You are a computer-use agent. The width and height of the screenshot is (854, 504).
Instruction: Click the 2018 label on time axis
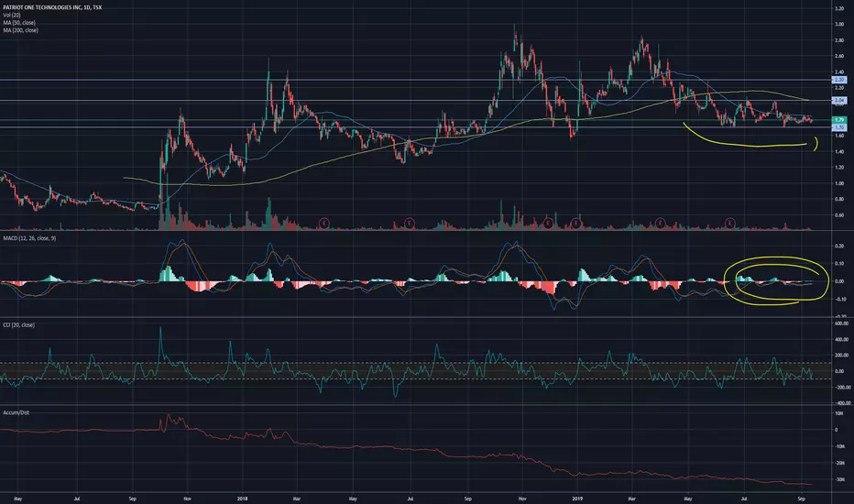(x=243, y=499)
